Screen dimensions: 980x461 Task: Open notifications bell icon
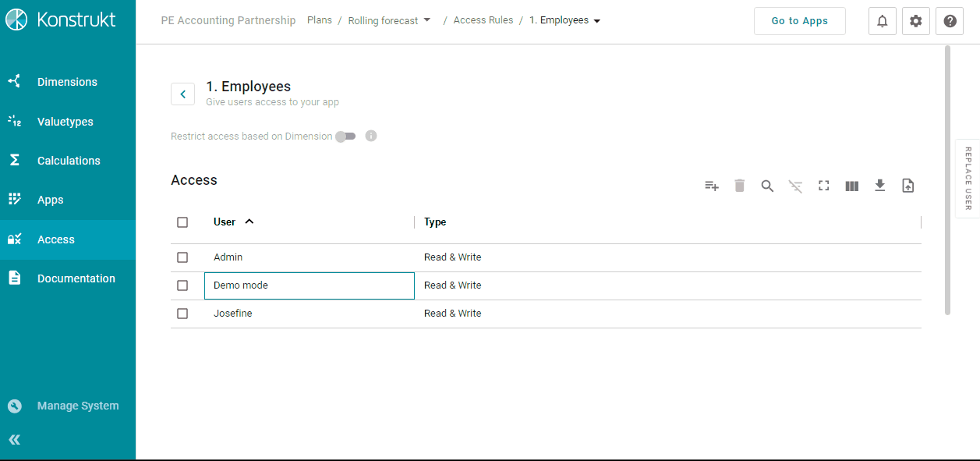pos(882,21)
